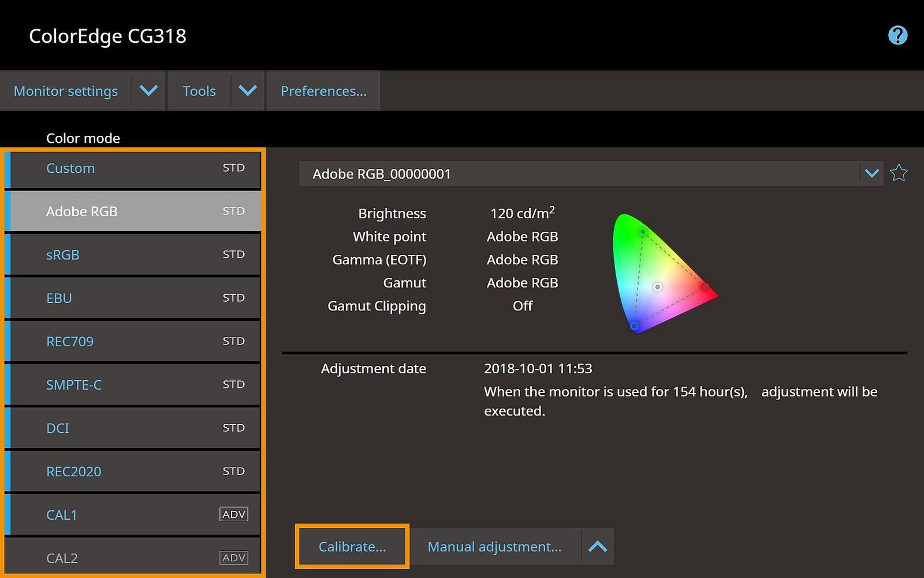924x578 pixels.
Task: Click the red primary point on gamut diagram
Action: click(x=705, y=287)
